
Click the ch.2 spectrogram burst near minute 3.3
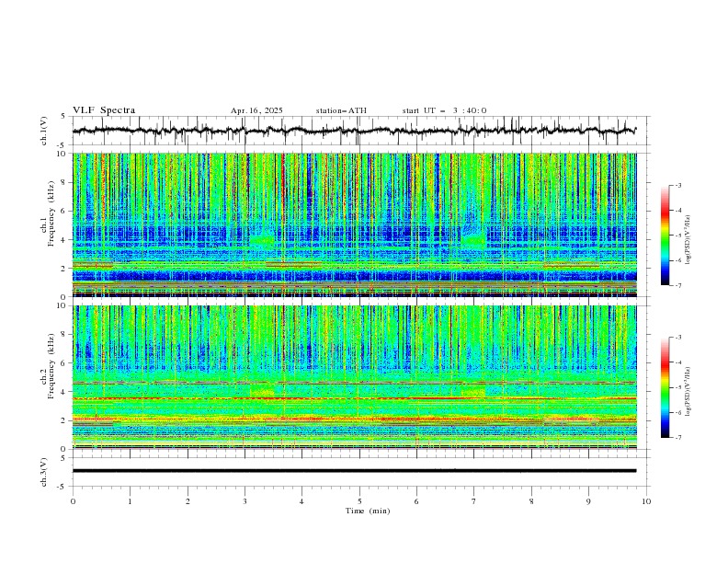263,391
